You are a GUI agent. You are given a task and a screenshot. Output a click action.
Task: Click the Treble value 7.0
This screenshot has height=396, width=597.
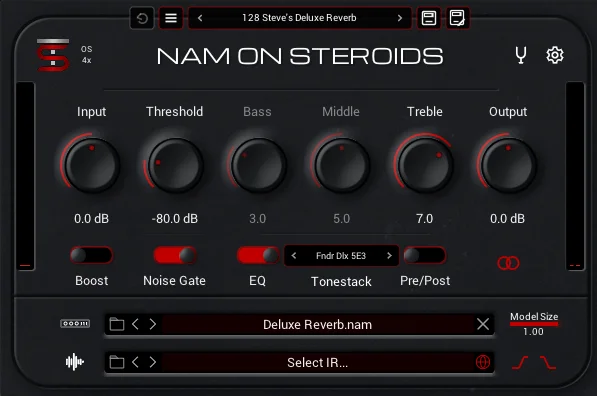point(425,219)
